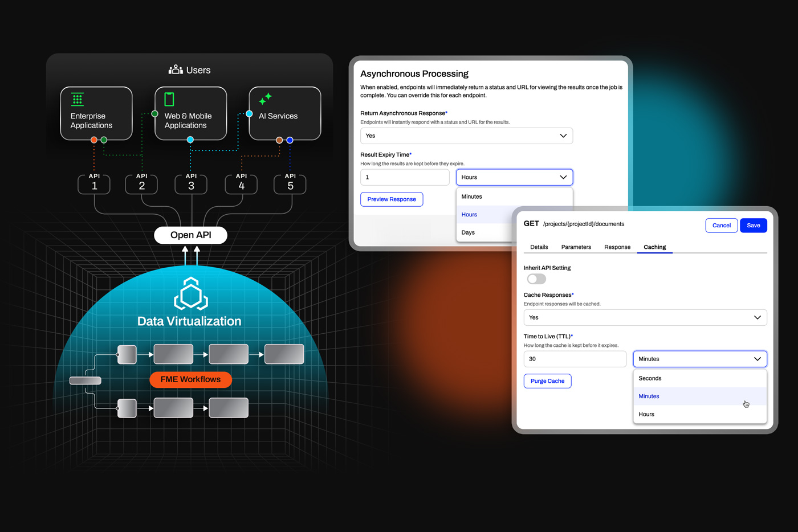Click the AI Services sparkle icon
Viewport: 798px width, 532px height.
(265, 99)
